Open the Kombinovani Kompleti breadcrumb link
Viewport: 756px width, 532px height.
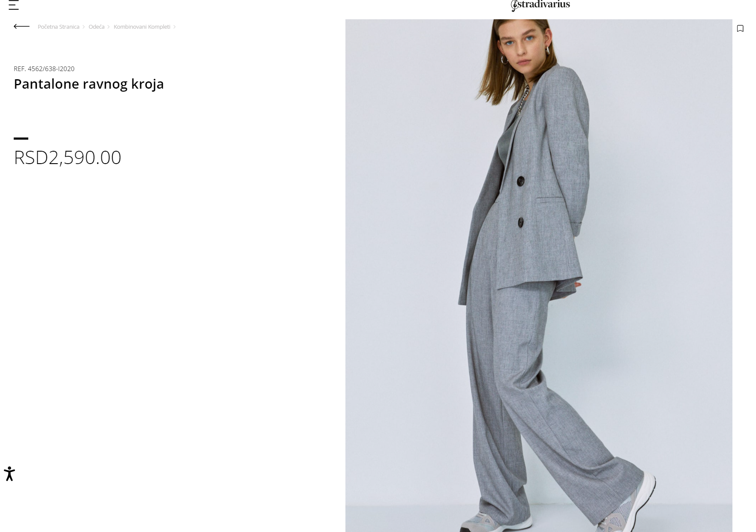coord(142,27)
